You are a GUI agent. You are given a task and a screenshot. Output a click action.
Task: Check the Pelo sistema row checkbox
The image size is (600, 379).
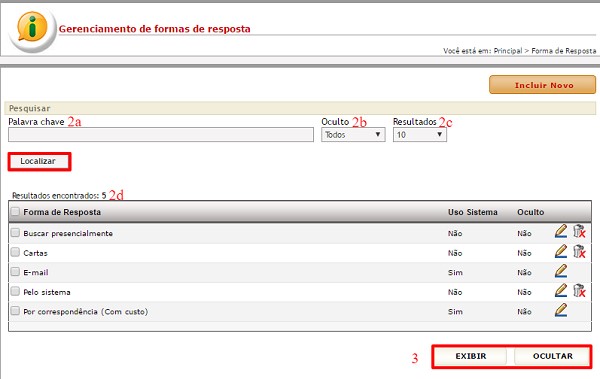(x=15, y=291)
